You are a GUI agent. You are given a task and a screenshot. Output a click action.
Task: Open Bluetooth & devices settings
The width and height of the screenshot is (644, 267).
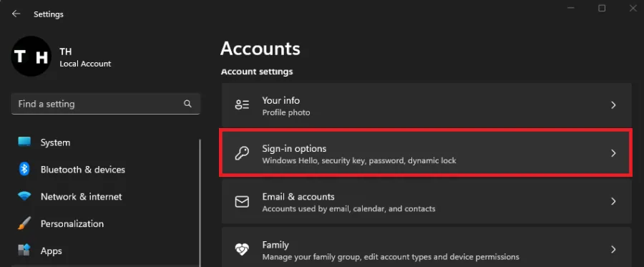(x=83, y=170)
